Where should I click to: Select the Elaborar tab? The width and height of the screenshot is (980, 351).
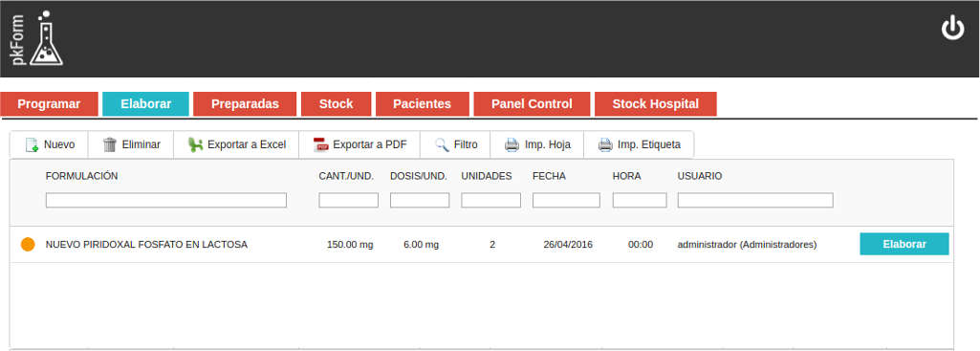click(145, 104)
